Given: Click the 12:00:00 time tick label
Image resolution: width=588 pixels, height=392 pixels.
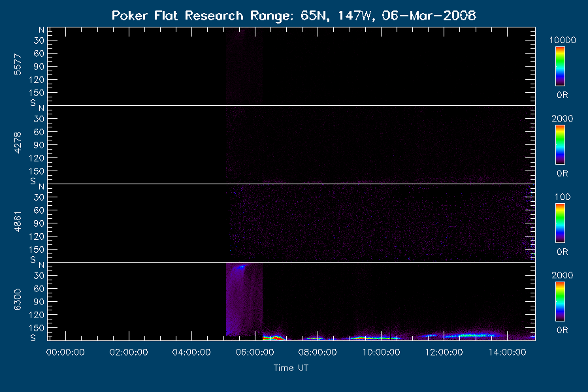Looking at the screenshot, I should tap(444, 352).
